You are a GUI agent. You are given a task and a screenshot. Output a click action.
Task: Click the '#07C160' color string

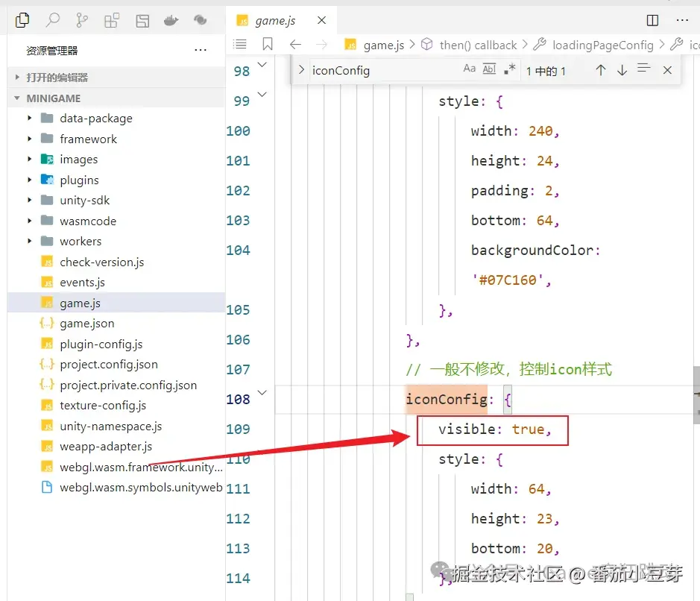click(x=508, y=280)
